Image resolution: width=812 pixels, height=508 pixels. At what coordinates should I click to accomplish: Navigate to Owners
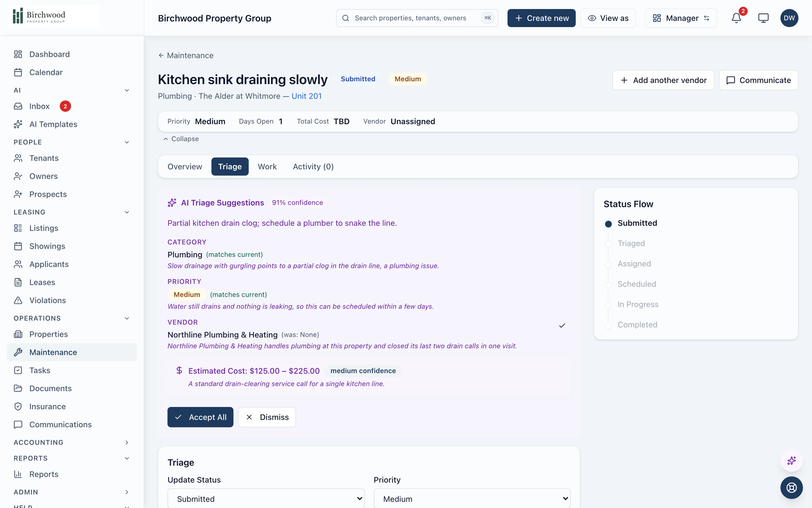[72, 176]
